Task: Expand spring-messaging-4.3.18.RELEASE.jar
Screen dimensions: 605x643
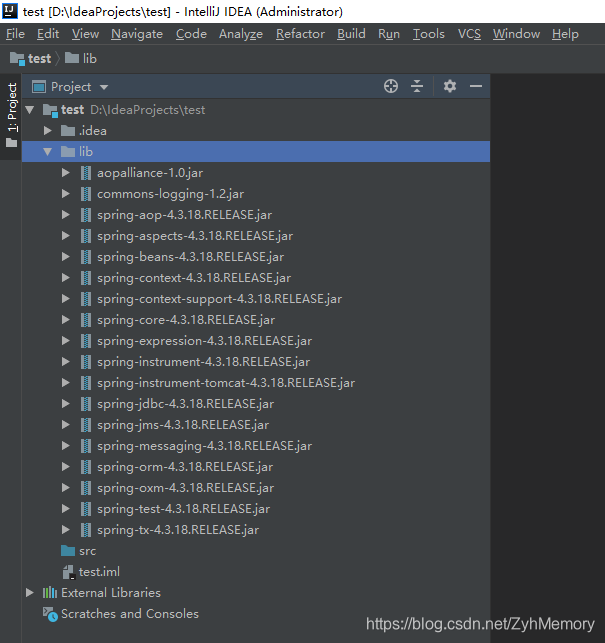Action: [66, 446]
